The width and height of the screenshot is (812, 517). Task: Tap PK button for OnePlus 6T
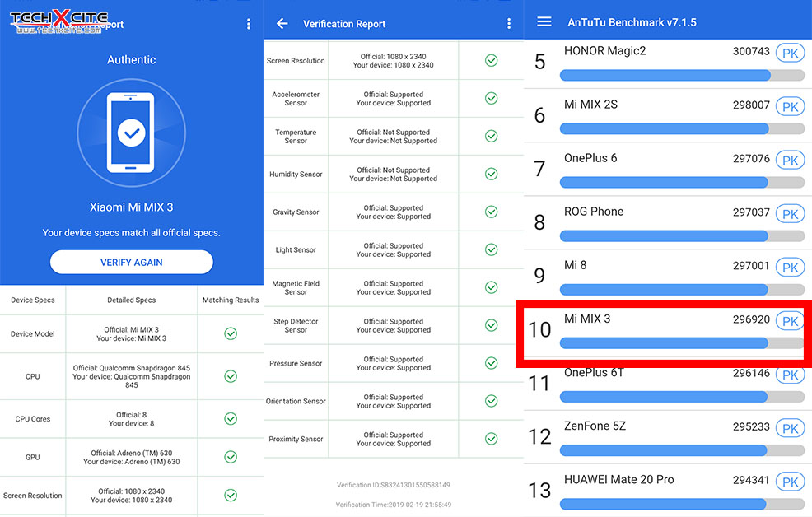click(x=790, y=375)
